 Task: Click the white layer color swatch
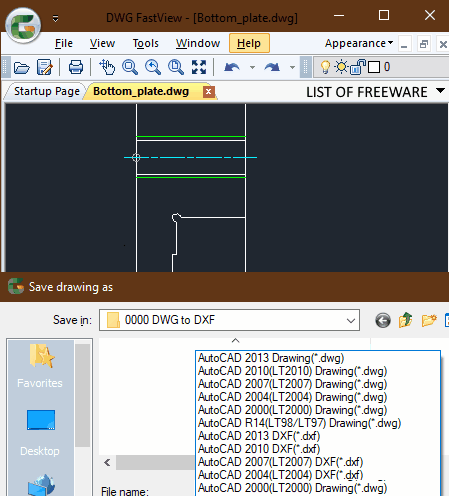pyautogui.click(x=374, y=67)
